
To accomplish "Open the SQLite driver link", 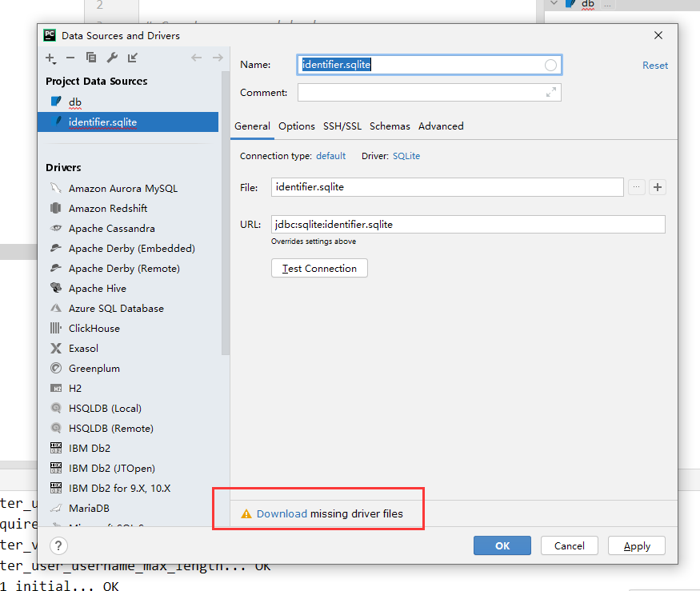I will 406,156.
